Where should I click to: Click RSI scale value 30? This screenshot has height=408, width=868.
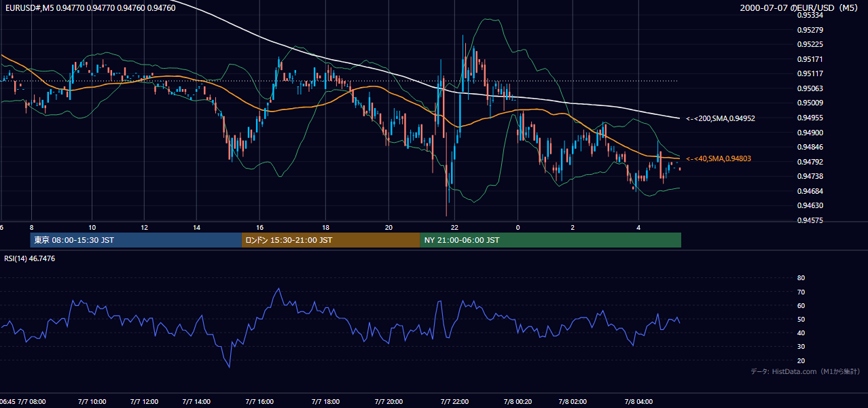click(801, 347)
